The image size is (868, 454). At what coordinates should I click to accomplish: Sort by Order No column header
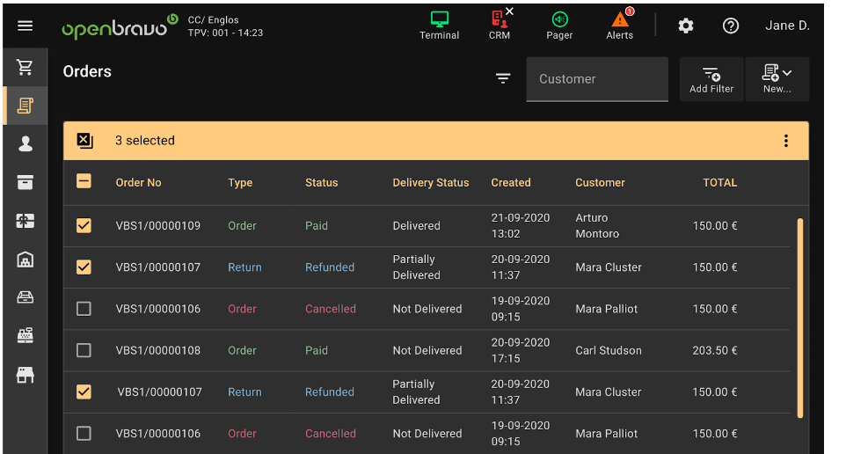tap(139, 183)
